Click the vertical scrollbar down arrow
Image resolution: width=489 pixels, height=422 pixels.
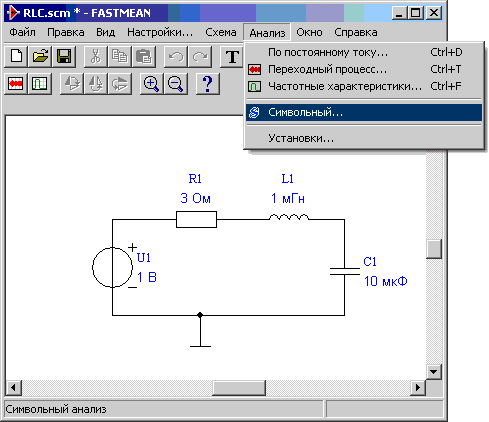[x=434, y=372]
